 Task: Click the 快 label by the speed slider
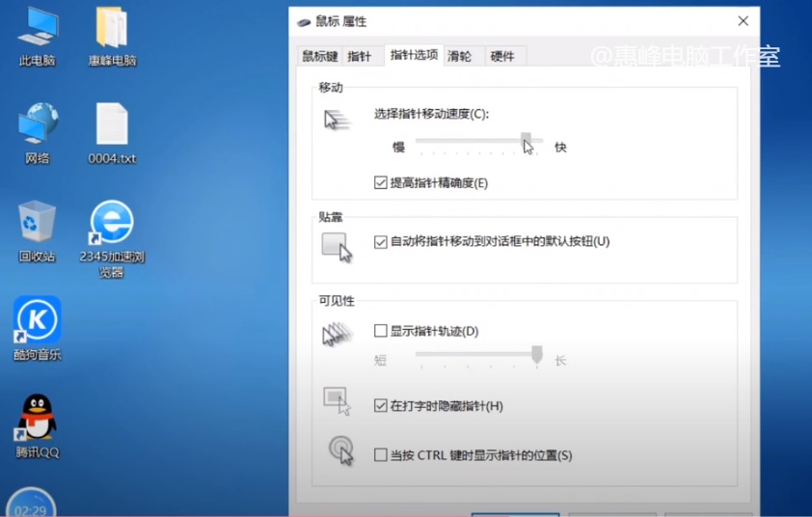coord(560,148)
